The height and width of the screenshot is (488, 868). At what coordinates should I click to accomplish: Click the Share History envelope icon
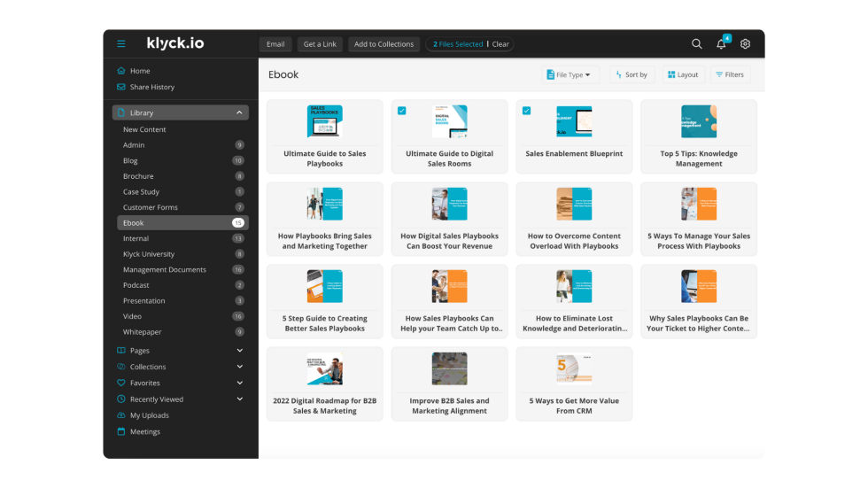point(121,87)
